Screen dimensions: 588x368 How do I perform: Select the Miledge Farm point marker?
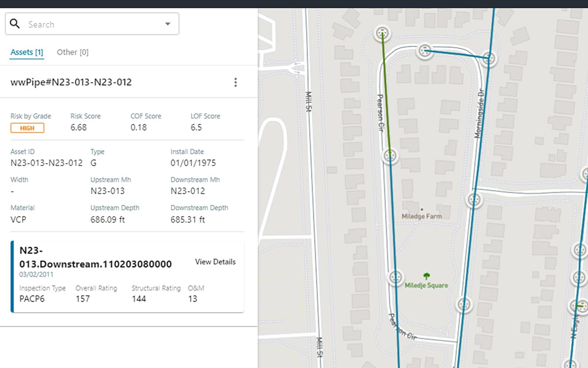click(421, 210)
